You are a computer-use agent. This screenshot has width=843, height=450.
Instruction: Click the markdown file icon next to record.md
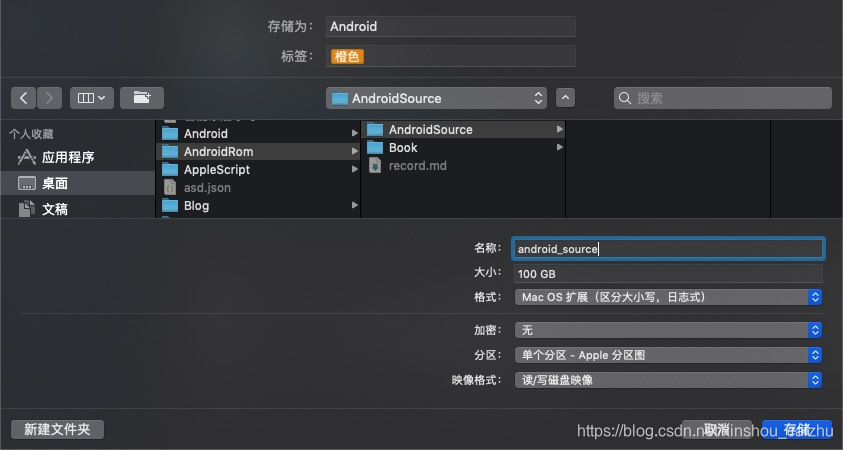[x=375, y=166]
